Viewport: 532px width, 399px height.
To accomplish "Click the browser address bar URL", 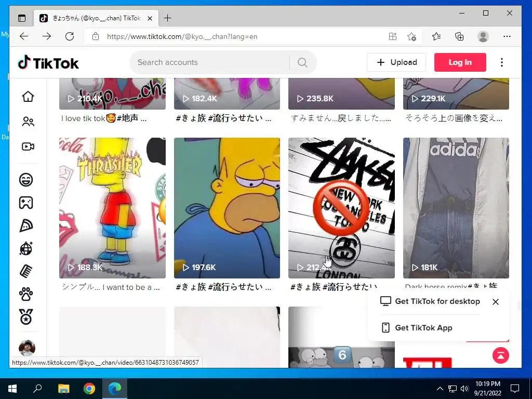I will [182, 36].
